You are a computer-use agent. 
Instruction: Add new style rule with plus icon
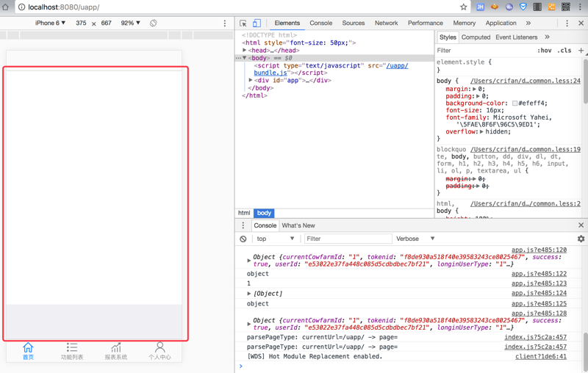point(581,50)
